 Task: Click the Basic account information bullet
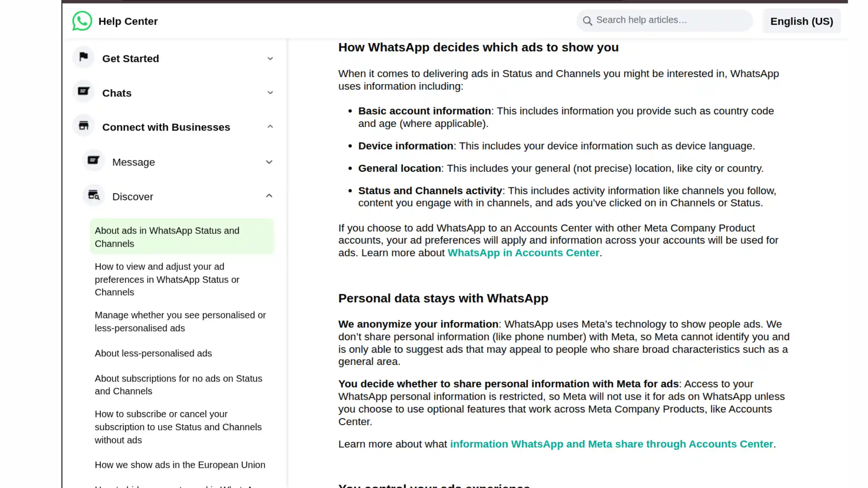(x=566, y=117)
